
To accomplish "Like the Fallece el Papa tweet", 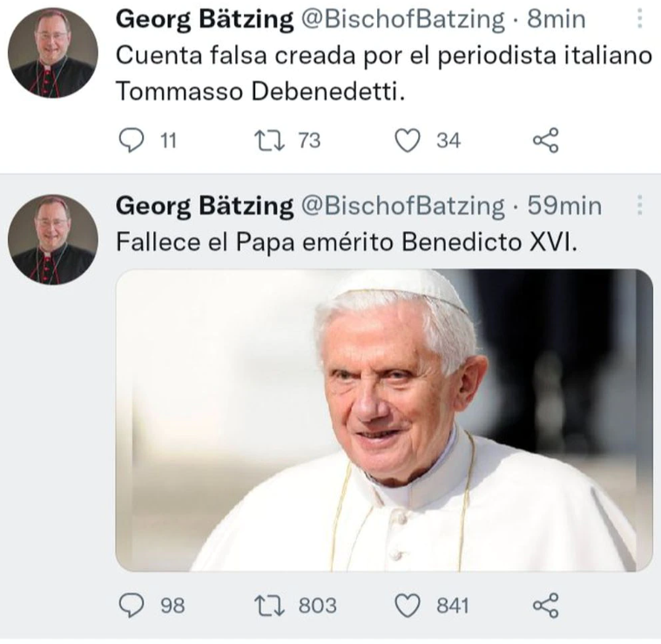I will (x=408, y=605).
